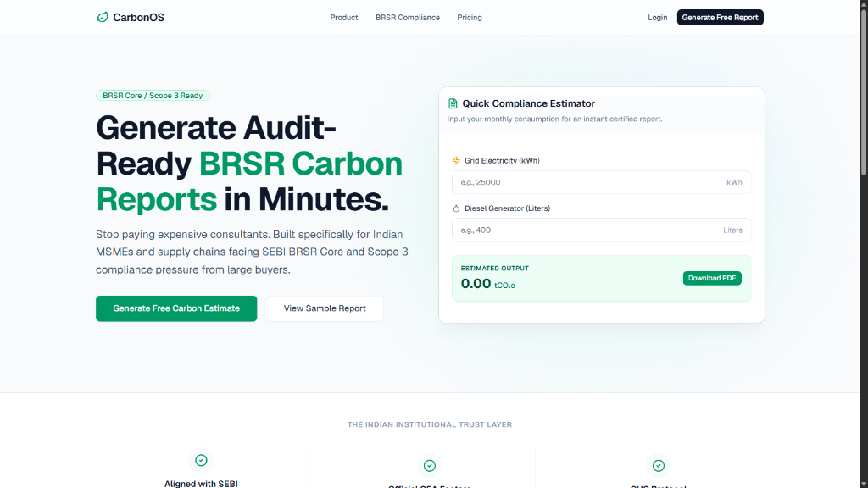This screenshot has width=868, height=488.
Task: Click Generate Free Carbon Estimate button
Action: tap(176, 308)
